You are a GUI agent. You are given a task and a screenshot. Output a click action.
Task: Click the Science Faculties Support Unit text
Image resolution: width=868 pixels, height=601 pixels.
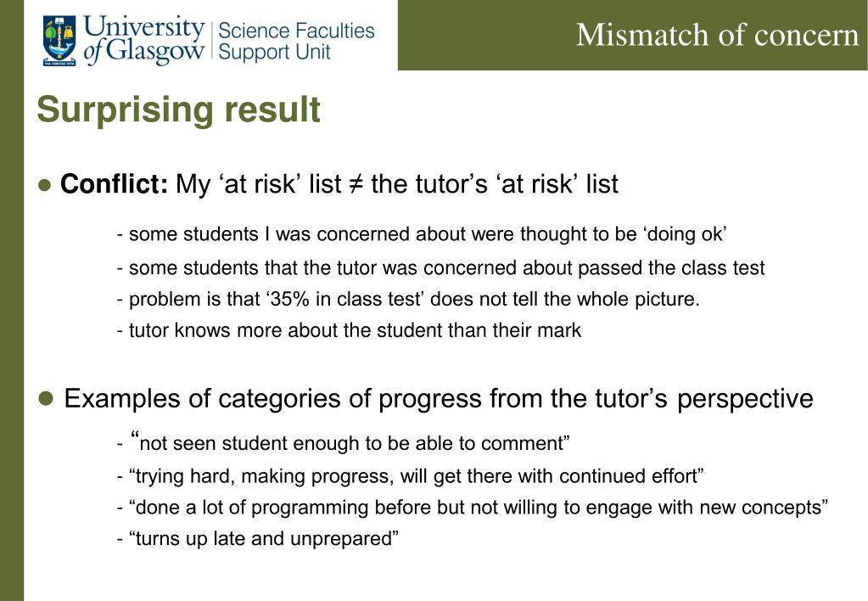pyautogui.click(x=296, y=41)
